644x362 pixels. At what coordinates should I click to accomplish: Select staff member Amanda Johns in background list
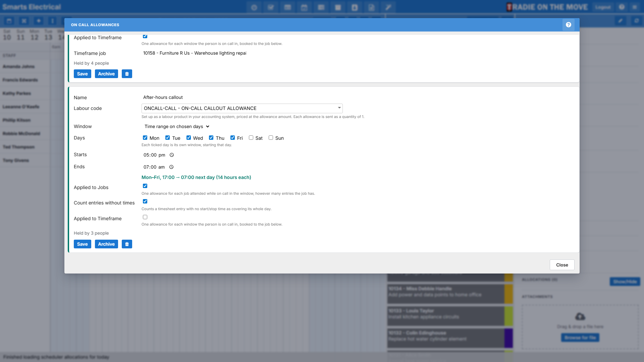coord(19,67)
